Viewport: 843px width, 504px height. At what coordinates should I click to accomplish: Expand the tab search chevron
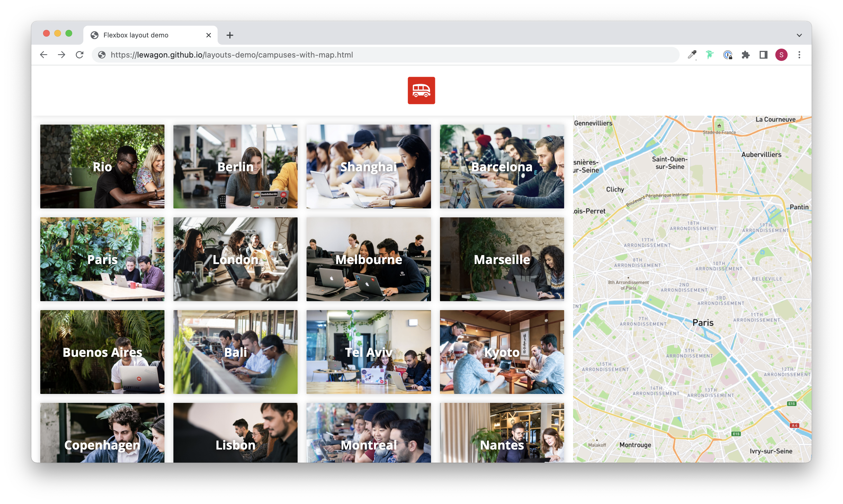799,35
